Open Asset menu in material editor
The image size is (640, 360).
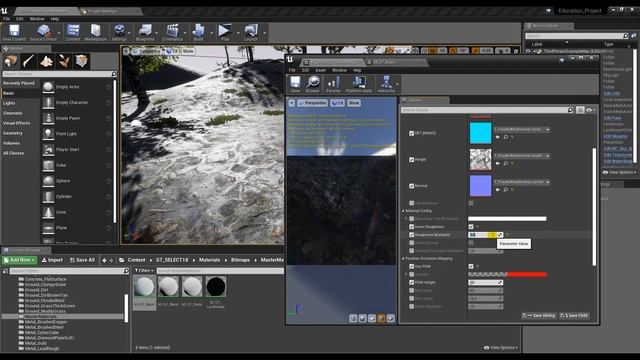320,70
